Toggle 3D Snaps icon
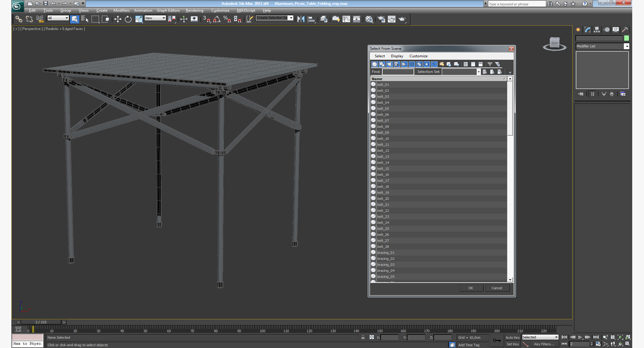Image resolution: width=644 pixels, height=348 pixels. (x=207, y=19)
